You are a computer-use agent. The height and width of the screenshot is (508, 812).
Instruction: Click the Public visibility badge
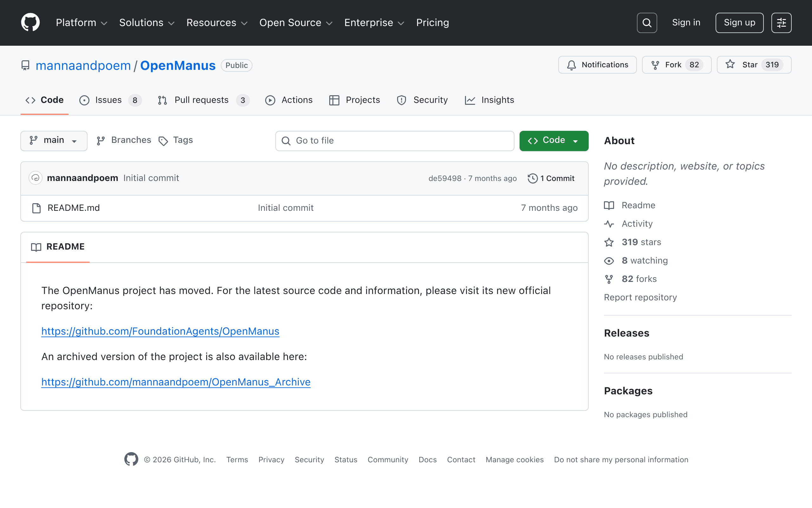[237, 65]
